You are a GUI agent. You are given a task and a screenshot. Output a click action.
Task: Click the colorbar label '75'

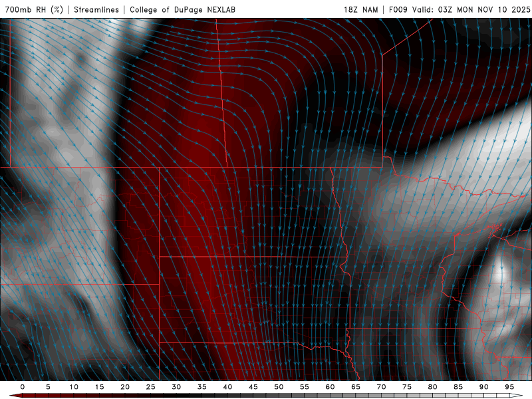(407, 387)
